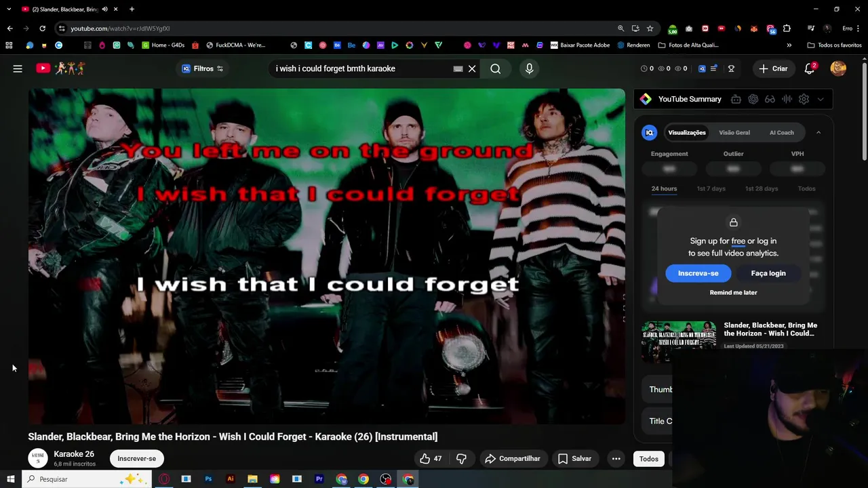Open the Todos os favoritos folder
868x488 pixels.
(x=834, y=45)
